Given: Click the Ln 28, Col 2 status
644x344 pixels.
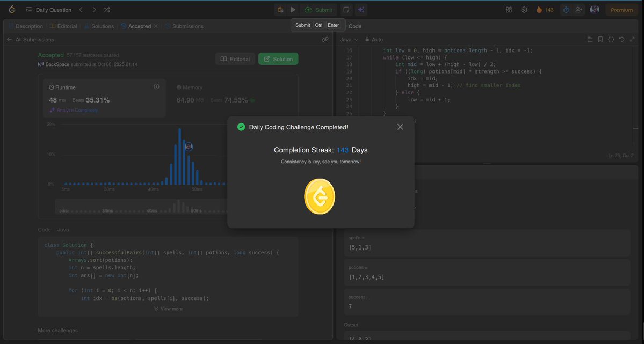Looking at the screenshot, I should [621, 156].
